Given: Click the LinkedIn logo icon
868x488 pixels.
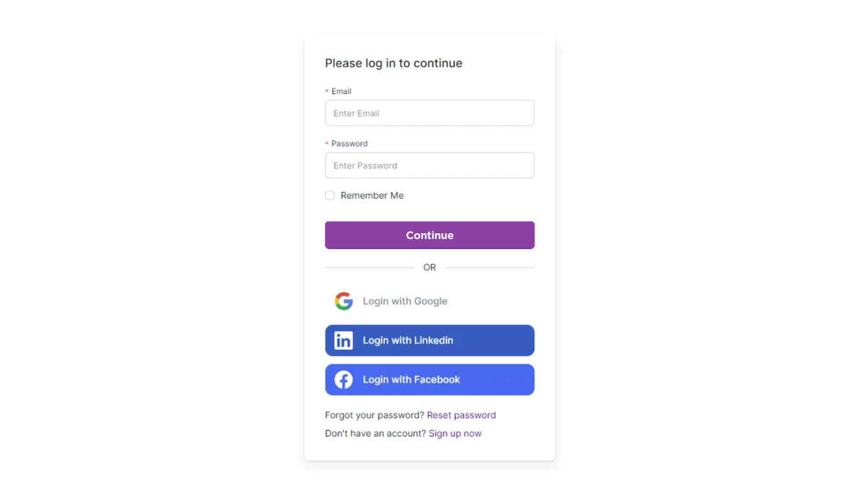Looking at the screenshot, I should pyautogui.click(x=343, y=340).
